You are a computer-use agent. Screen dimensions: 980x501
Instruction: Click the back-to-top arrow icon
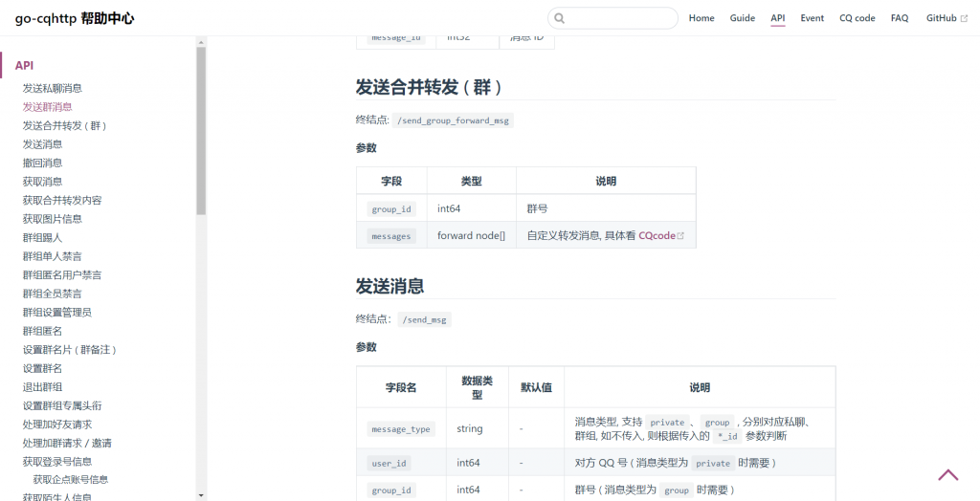[x=947, y=474]
